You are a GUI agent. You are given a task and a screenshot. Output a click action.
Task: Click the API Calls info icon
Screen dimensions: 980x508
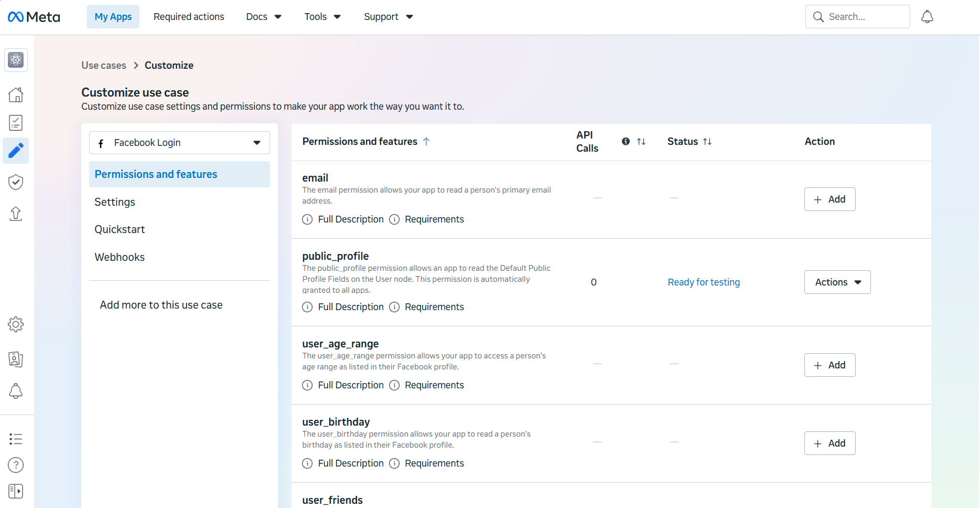tap(626, 141)
